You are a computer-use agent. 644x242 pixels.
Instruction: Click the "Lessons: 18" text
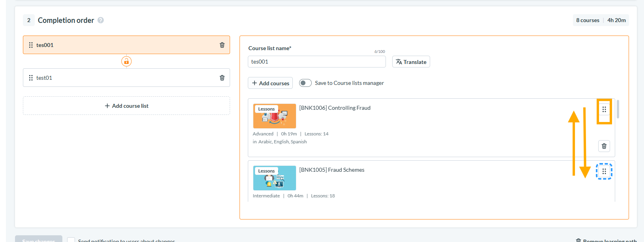[x=323, y=196]
